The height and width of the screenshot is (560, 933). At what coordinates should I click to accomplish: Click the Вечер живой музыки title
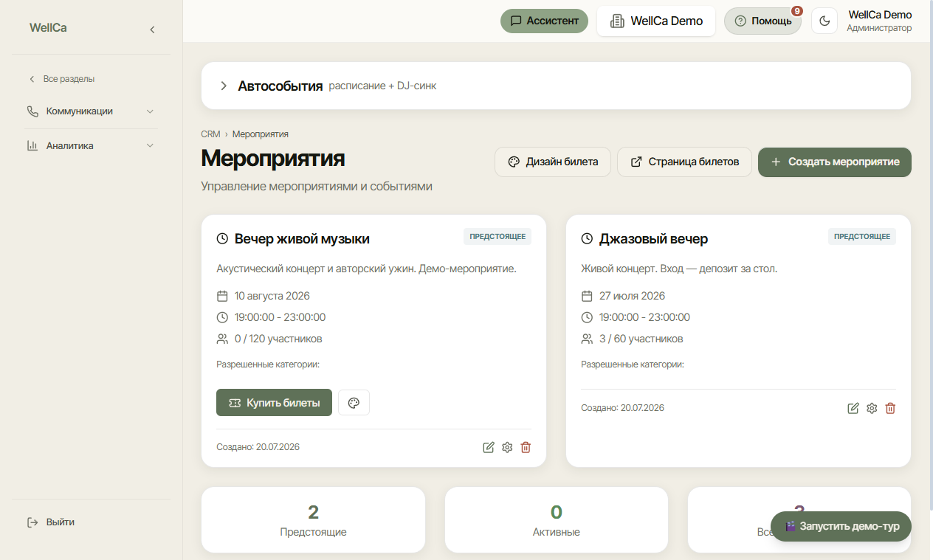coord(302,239)
